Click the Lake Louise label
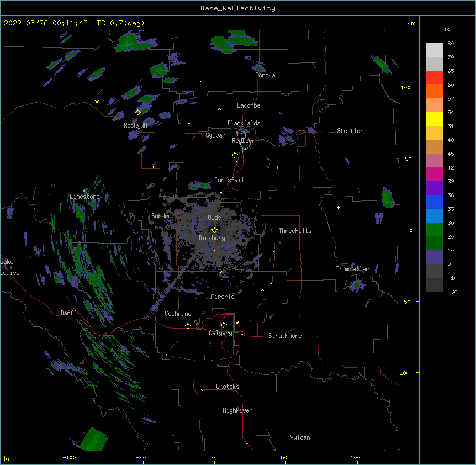The image size is (476, 465). coord(10,267)
